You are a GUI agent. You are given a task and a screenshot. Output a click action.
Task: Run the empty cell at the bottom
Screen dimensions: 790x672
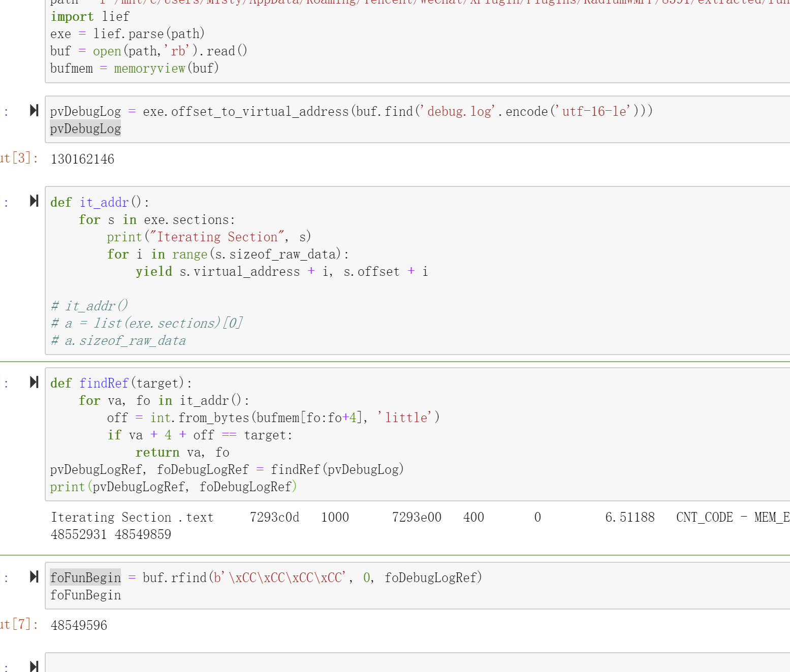[34, 666]
